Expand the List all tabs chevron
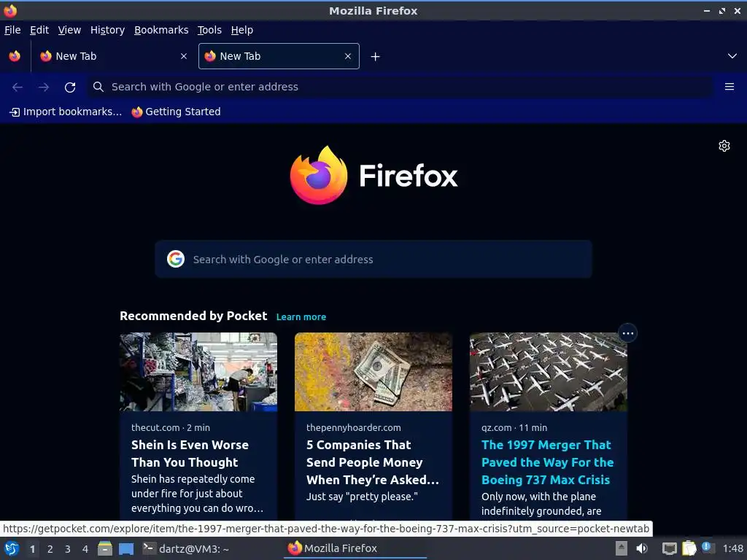 [x=732, y=56]
